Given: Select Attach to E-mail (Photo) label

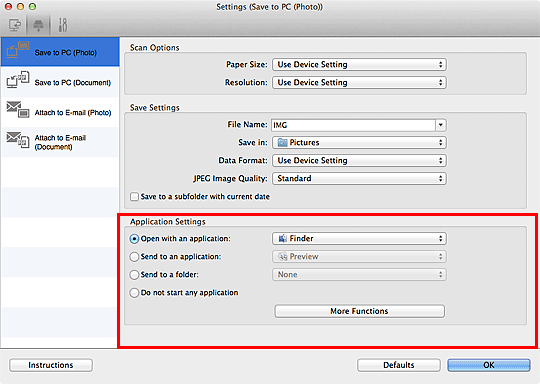Looking at the screenshot, I should [73, 113].
